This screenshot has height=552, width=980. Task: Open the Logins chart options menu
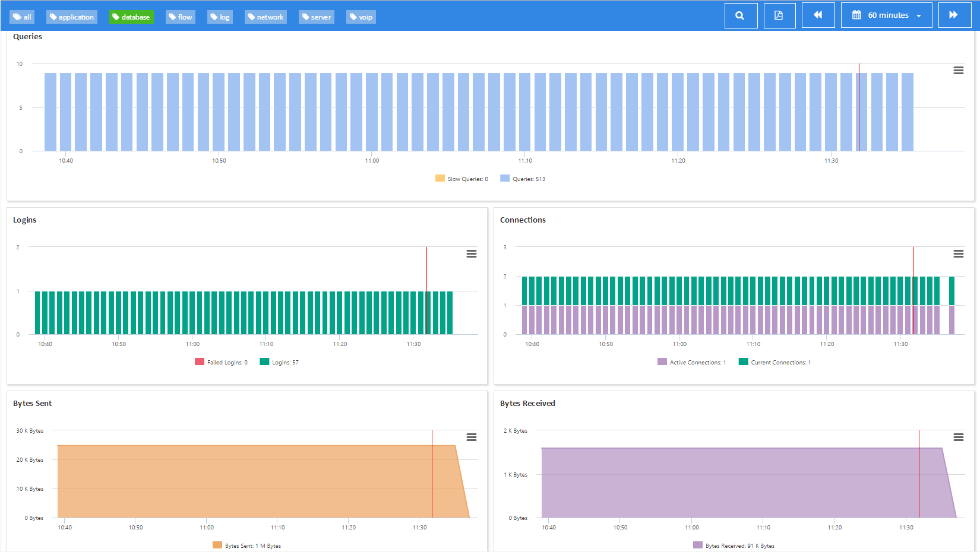coord(471,253)
